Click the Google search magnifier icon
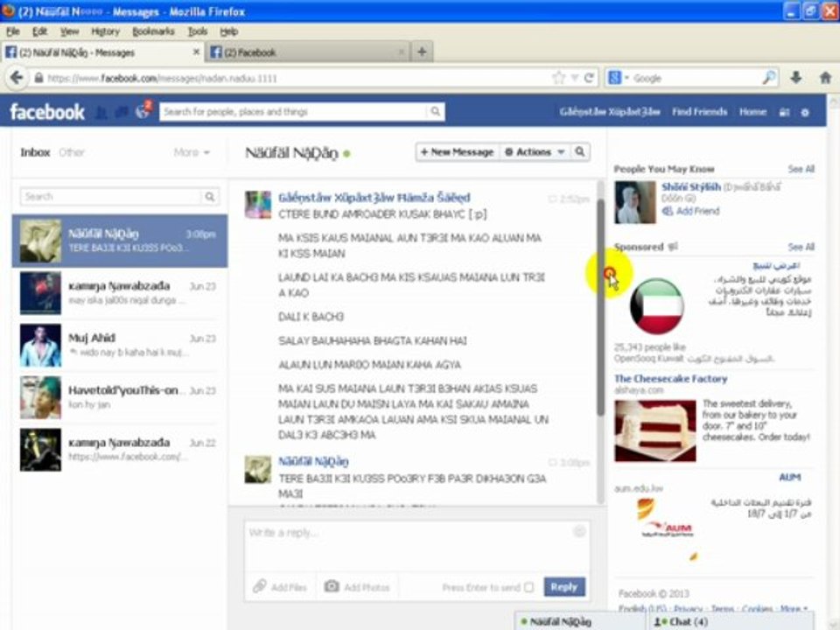The height and width of the screenshot is (630, 840). tap(769, 78)
